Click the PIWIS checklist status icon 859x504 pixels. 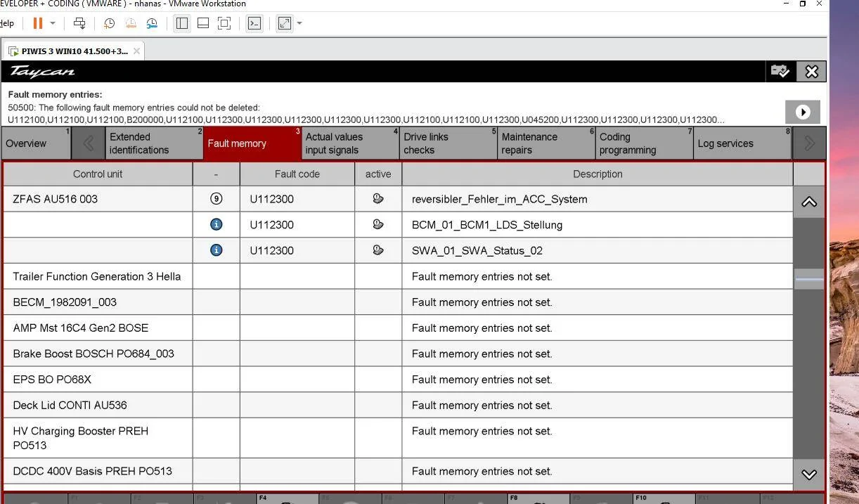780,71
